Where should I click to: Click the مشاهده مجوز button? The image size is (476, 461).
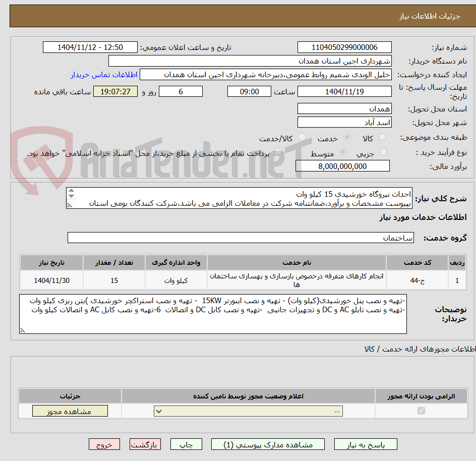[x=70, y=411]
